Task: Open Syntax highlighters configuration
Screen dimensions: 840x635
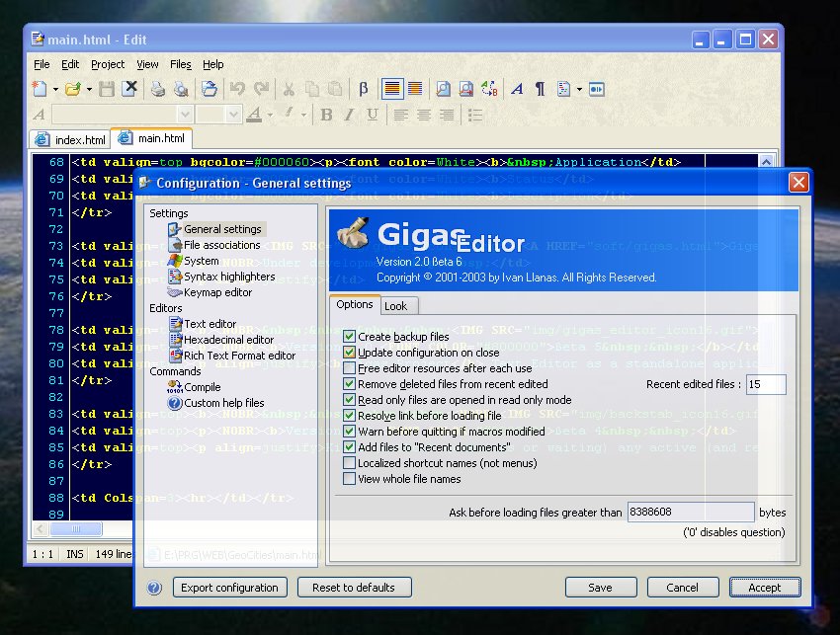Action: tap(231, 276)
